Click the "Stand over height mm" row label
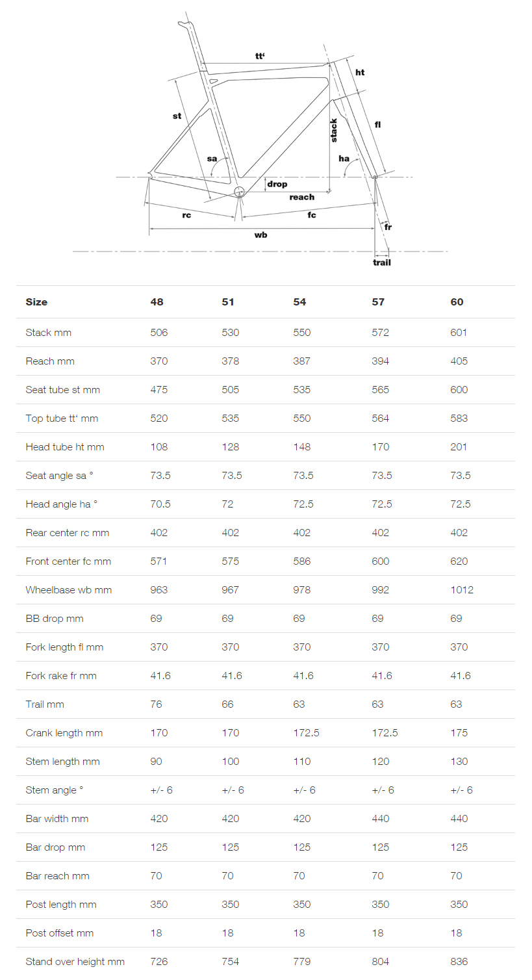 (x=75, y=962)
